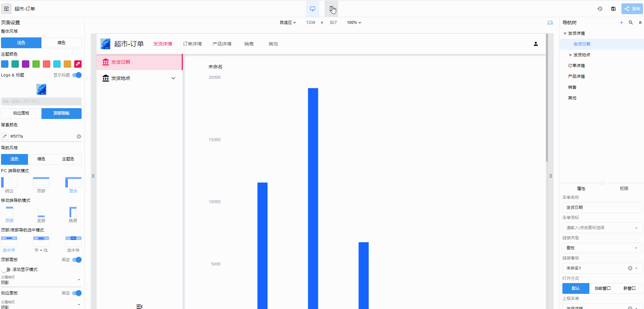644x309 pixels.
Task: Click the user profile icon in preview header
Action: [x=535, y=44]
